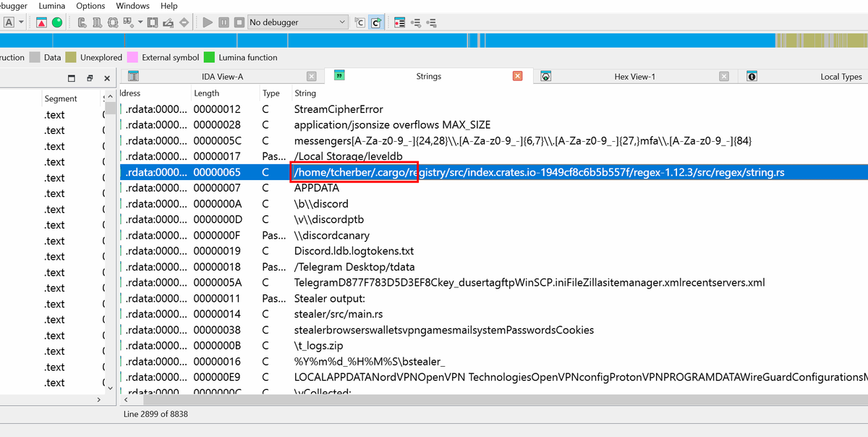Screen dimensions: 868x437
Task: Open the Help menu
Action: click(169, 6)
